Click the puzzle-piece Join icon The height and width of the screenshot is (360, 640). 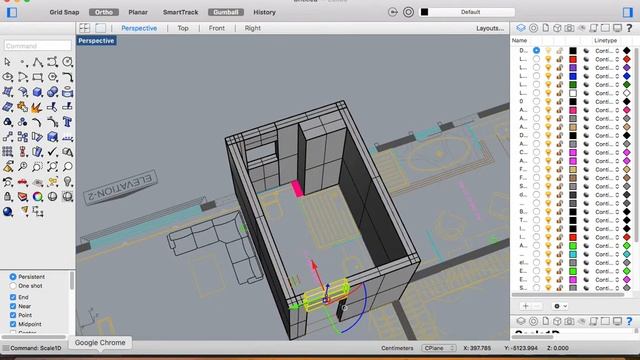pyautogui.click(x=22, y=107)
